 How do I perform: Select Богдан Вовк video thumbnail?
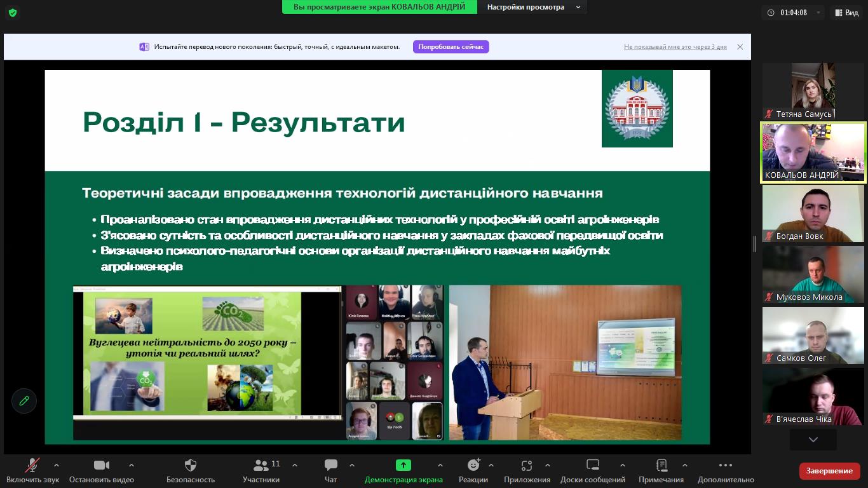point(813,213)
